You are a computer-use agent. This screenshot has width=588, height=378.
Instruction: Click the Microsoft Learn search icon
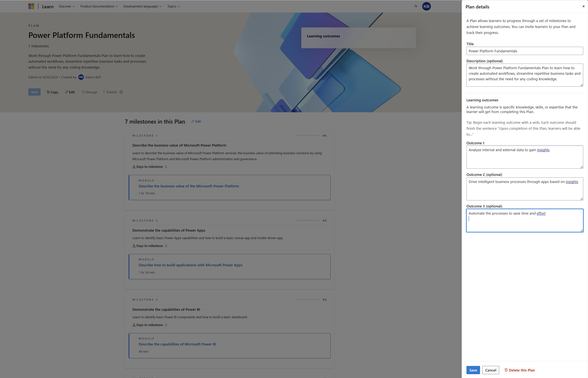click(x=415, y=6)
